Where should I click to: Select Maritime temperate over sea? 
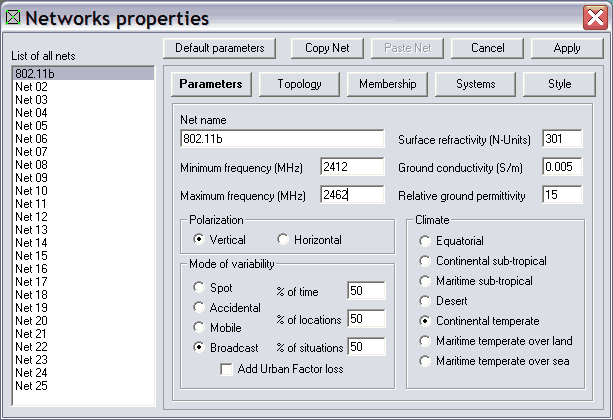click(x=427, y=361)
